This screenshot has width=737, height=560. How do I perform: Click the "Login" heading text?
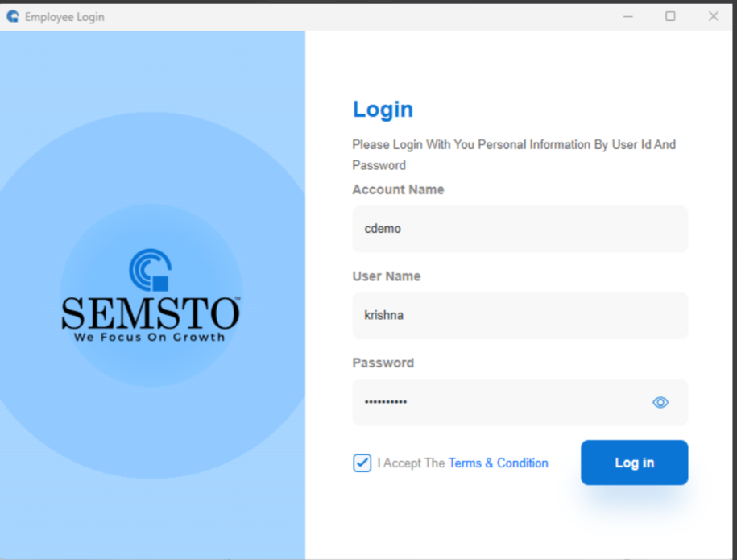pyautogui.click(x=383, y=110)
